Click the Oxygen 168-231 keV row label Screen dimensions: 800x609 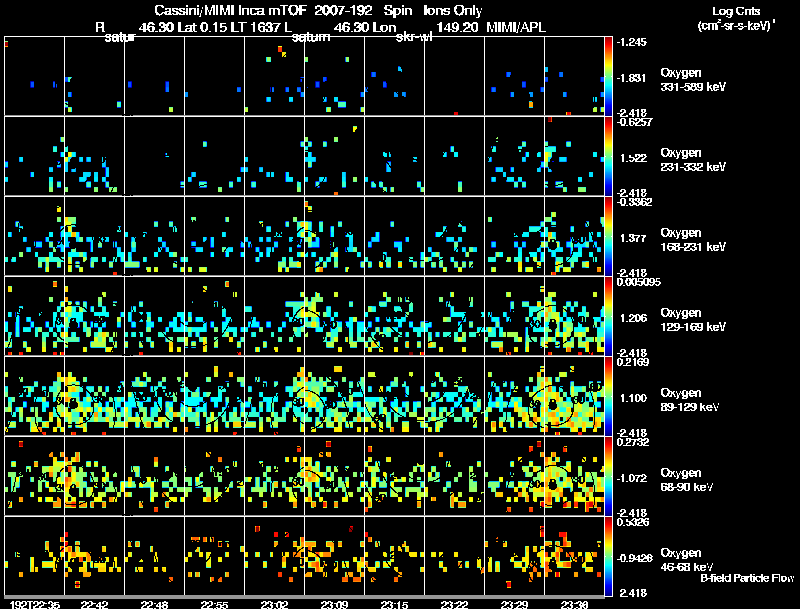[693, 240]
